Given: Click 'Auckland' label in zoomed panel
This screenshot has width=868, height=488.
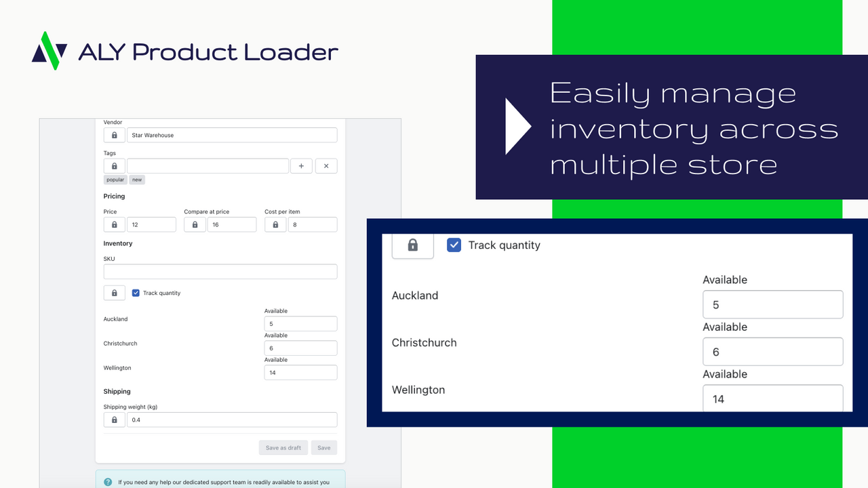Looking at the screenshot, I should pos(415,296).
